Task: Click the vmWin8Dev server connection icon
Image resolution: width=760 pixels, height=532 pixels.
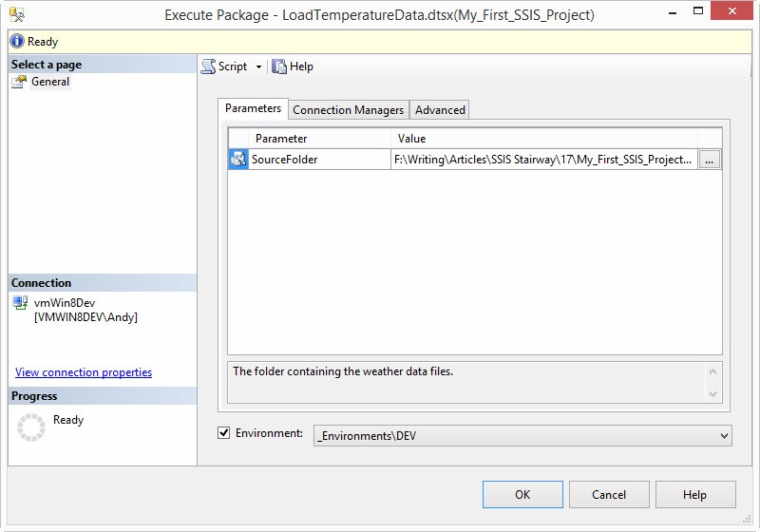Action: (x=21, y=303)
